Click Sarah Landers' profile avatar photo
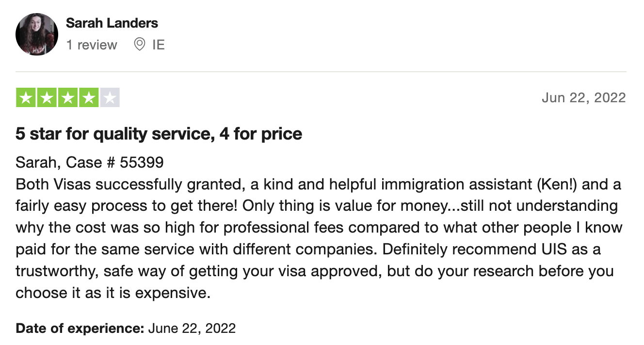This screenshot has width=644, height=345. click(x=37, y=34)
